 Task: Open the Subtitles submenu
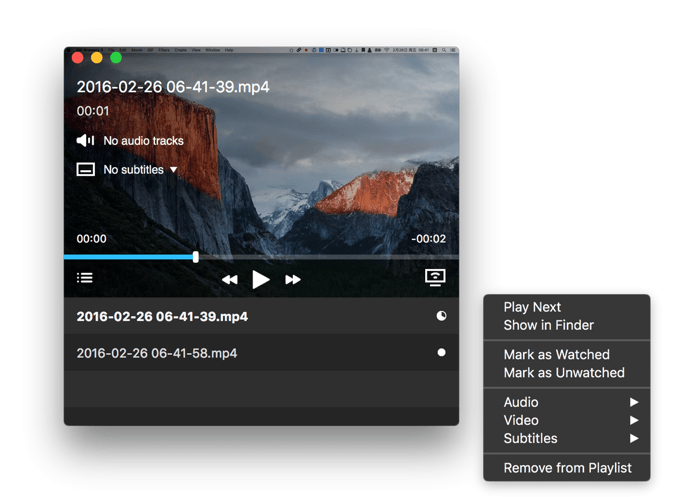(x=567, y=439)
